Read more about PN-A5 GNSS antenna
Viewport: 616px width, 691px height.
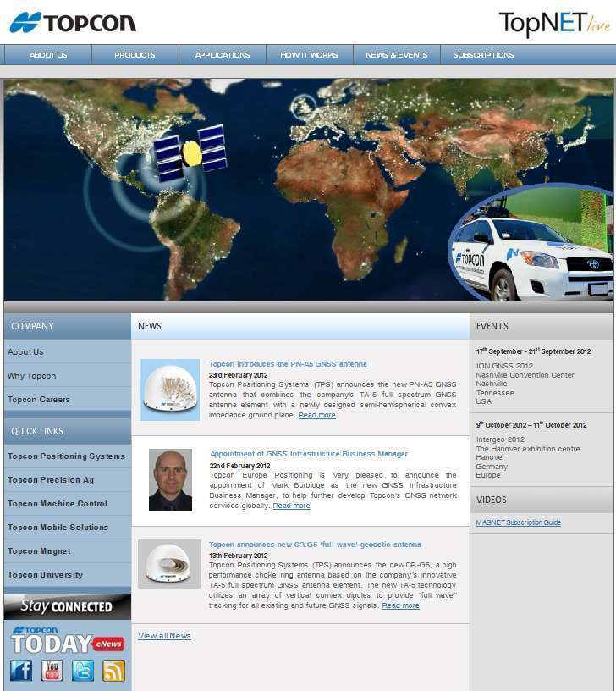pos(316,415)
